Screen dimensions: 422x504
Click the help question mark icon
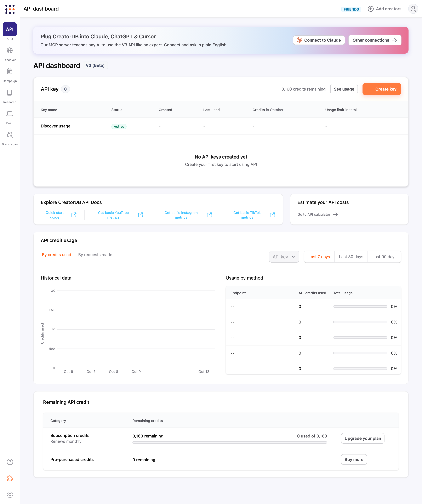[10, 462]
